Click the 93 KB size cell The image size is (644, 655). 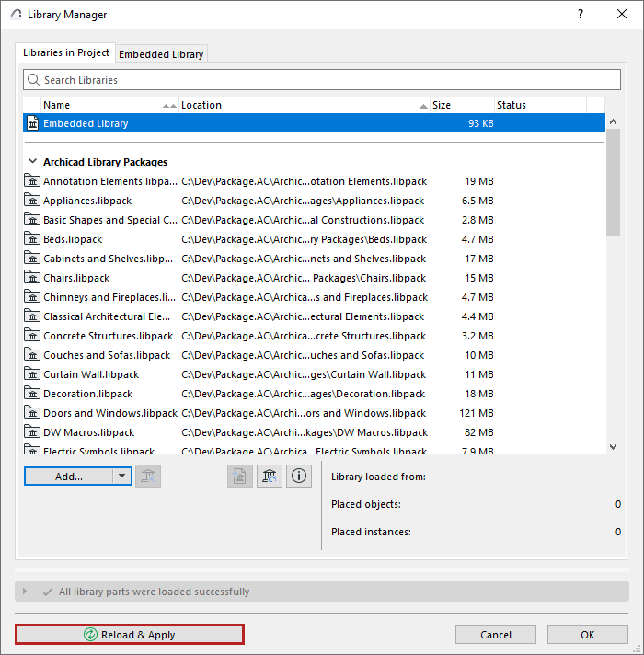click(481, 123)
